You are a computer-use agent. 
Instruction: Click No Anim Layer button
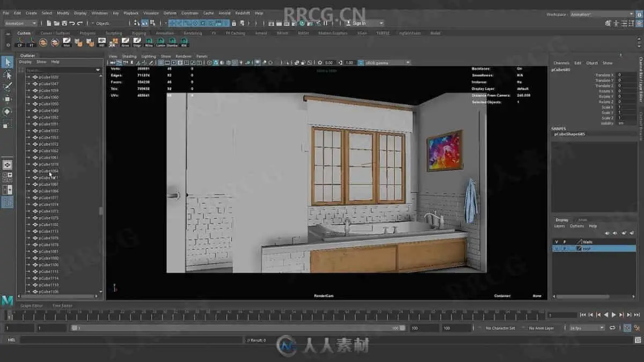point(541,328)
